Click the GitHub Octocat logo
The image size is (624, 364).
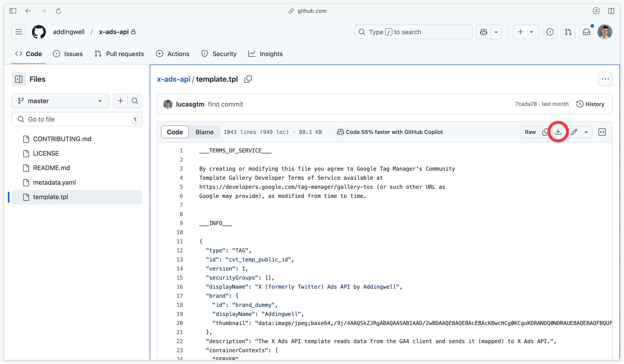click(x=39, y=32)
